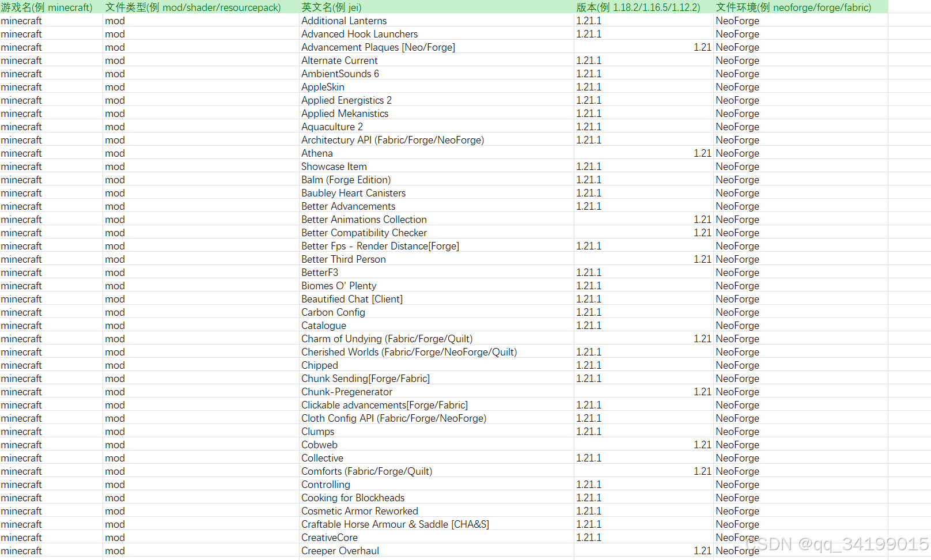Click the 'Cooking for Blockheads' cell

[x=437, y=498]
